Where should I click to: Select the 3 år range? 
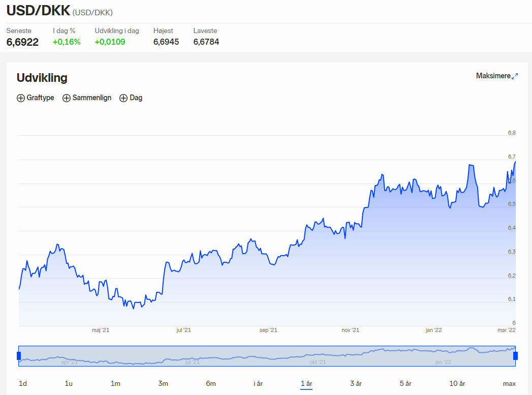[x=356, y=383]
